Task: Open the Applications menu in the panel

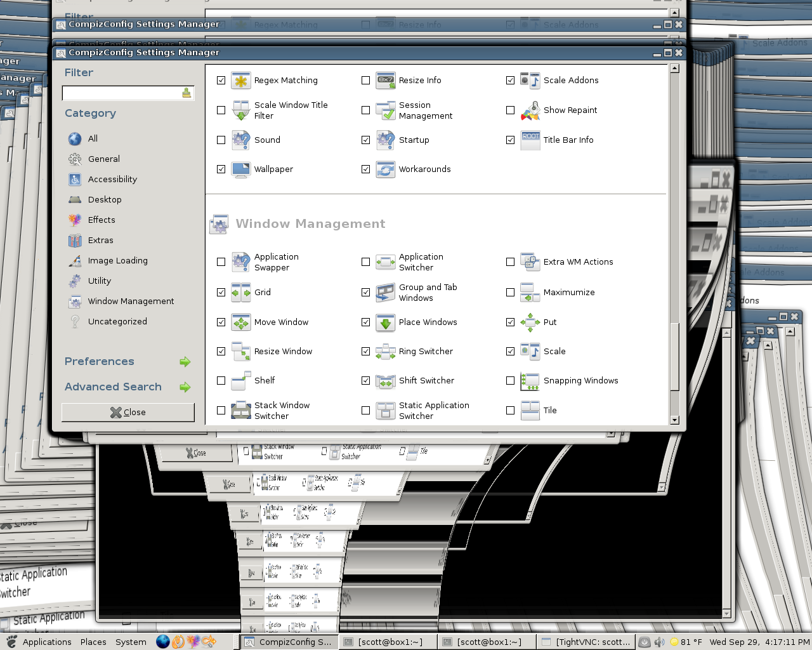Action: click(47, 642)
